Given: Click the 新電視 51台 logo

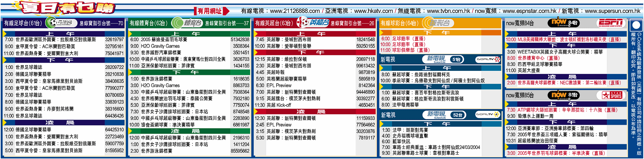Looking at the screenshot, I should (445, 59).
